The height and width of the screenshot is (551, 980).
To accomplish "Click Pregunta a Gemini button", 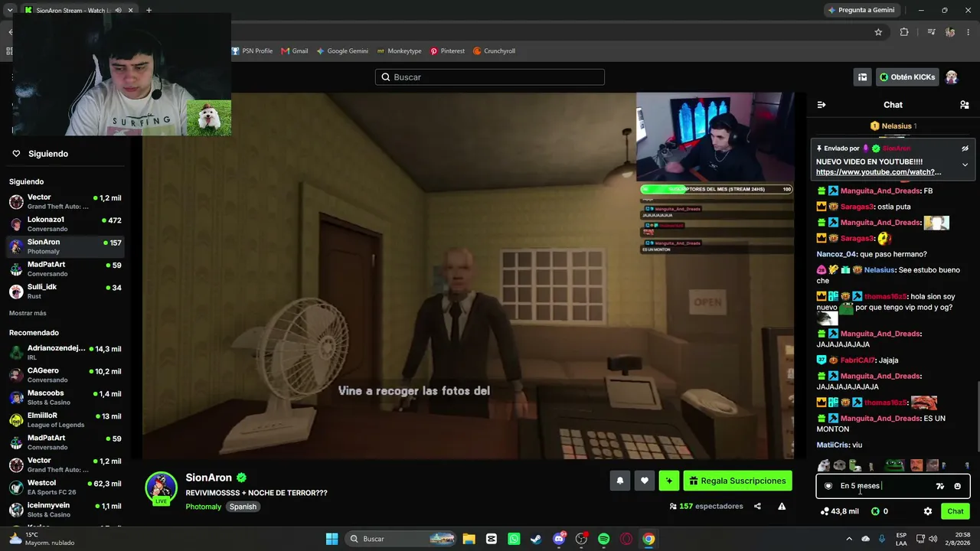I will pyautogui.click(x=861, y=11).
